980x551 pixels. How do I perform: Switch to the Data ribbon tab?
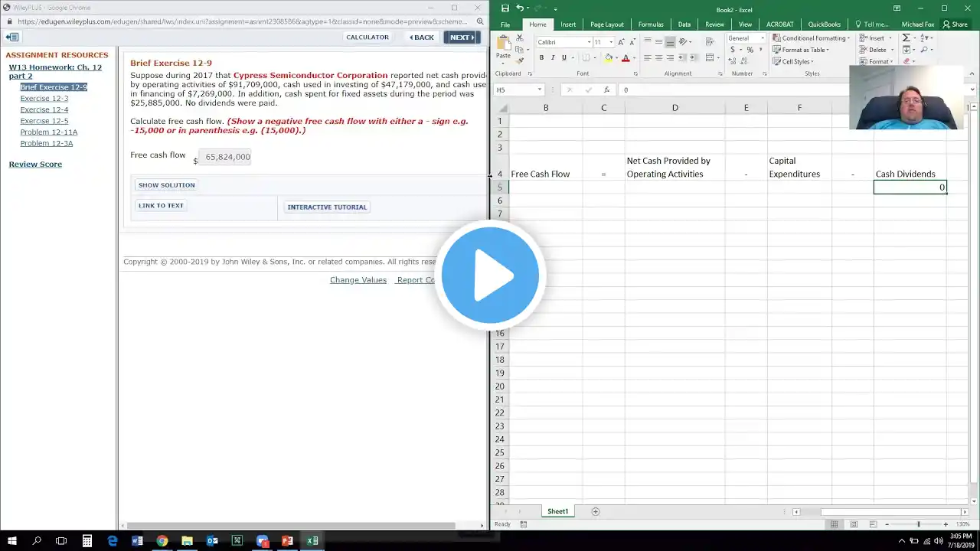click(684, 24)
